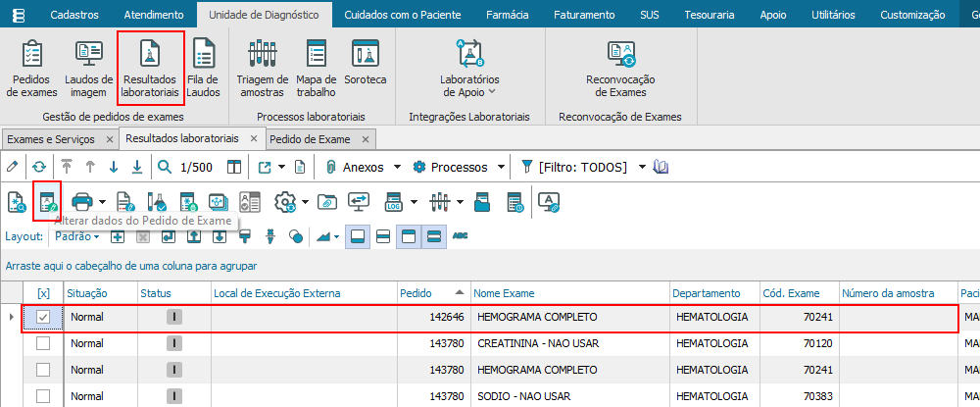Toggle double band layout button
The width and height of the screenshot is (980, 407).
pyautogui.click(x=434, y=236)
